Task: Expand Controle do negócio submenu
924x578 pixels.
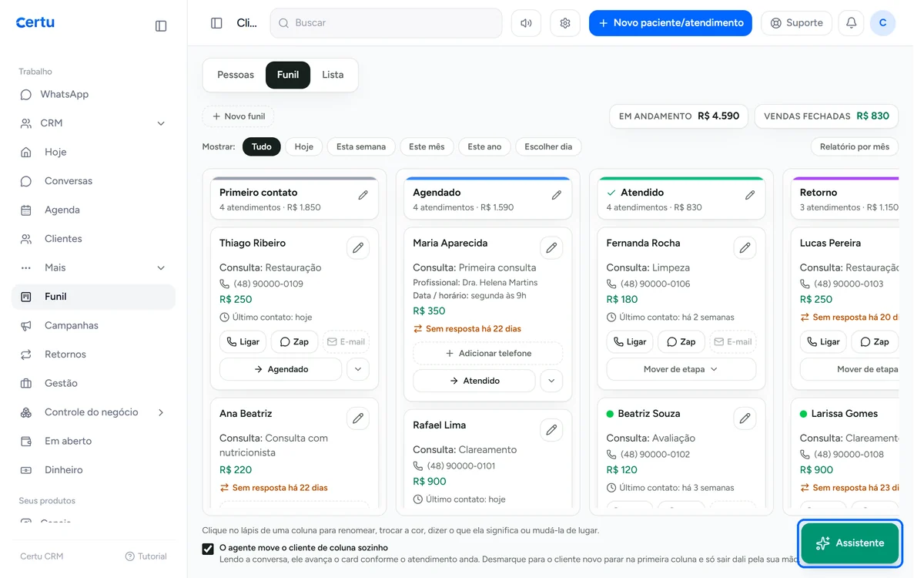Action: tap(161, 412)
